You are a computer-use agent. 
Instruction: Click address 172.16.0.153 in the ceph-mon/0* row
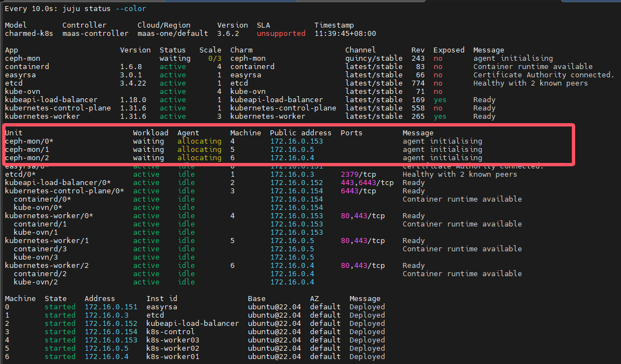point(297,141)
